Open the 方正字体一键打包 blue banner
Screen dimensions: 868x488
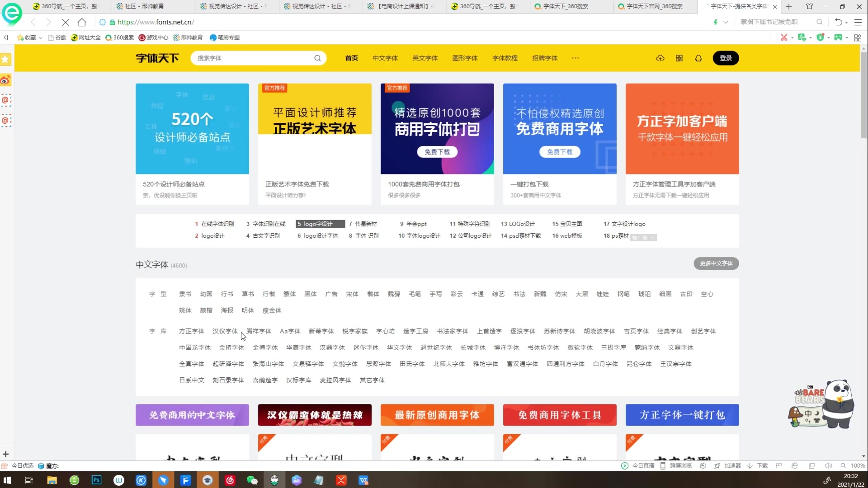(682, 415)
